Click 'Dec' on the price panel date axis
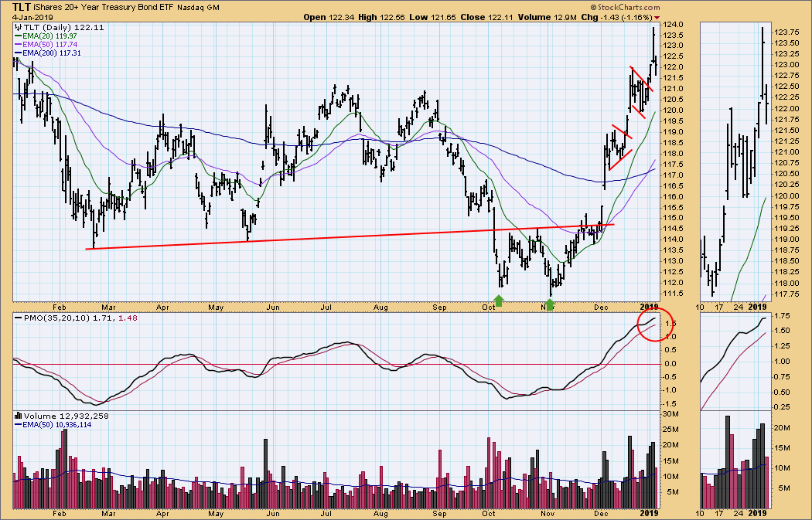This screenshot has width=812, height=520. click(x=601, y=308)
